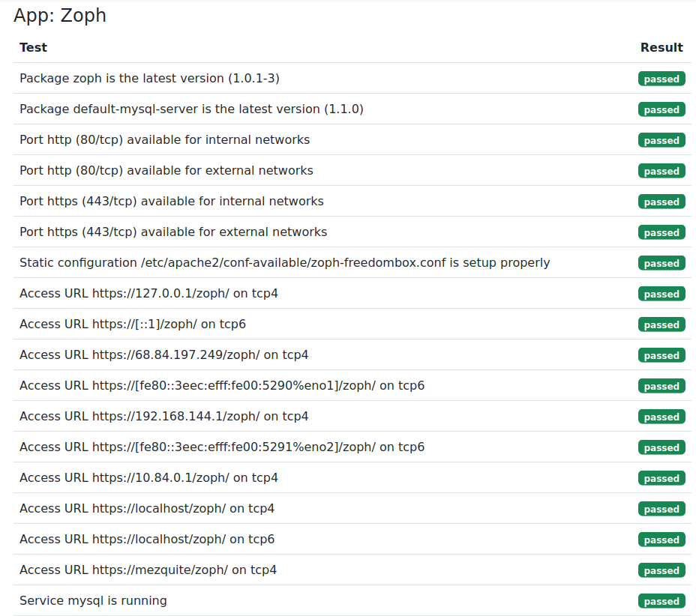The image size is (696, 616).
Task: Select the fe80::3eec:efff:fe00:5290%eno1 access URL text
Action: point(222,385)
